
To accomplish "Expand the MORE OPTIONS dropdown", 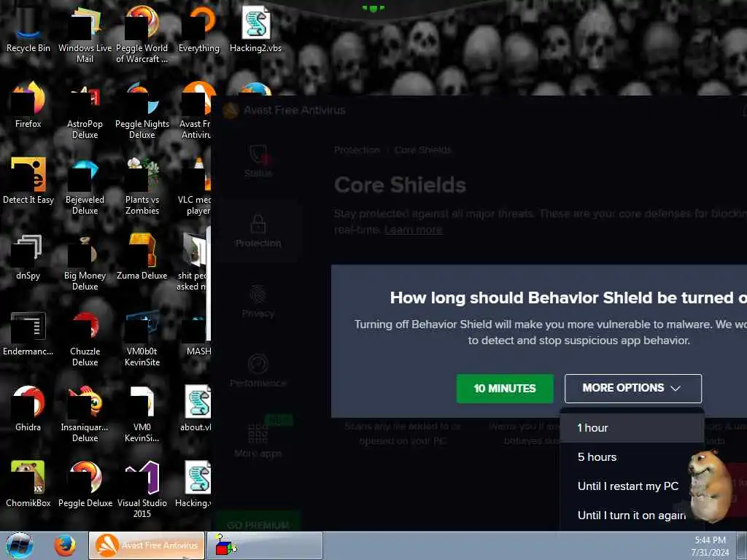I will click(632, 389).
